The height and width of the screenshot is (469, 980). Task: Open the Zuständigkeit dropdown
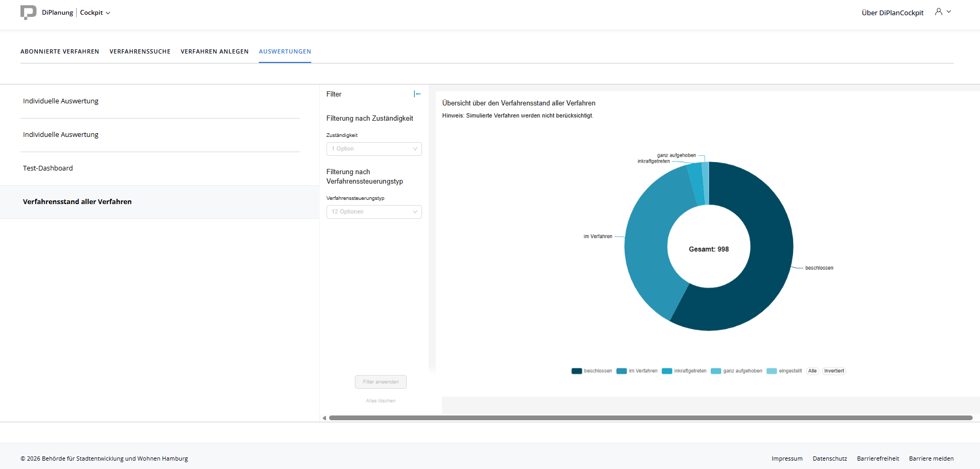coord(374,149)
